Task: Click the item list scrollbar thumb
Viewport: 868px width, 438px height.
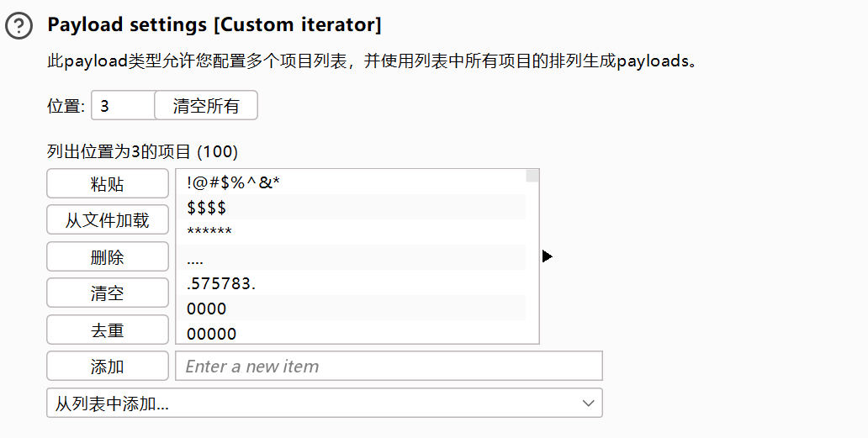Action: pos(532,175)
